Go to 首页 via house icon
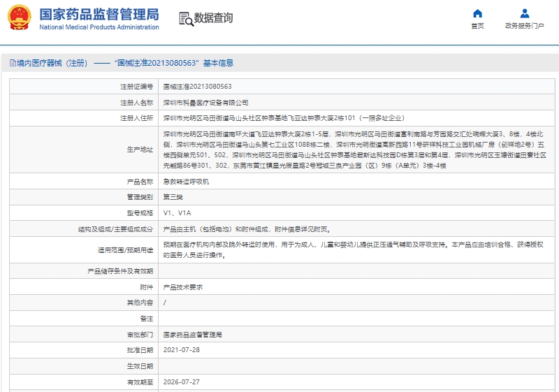559x392 pixels. click(477, 13)
